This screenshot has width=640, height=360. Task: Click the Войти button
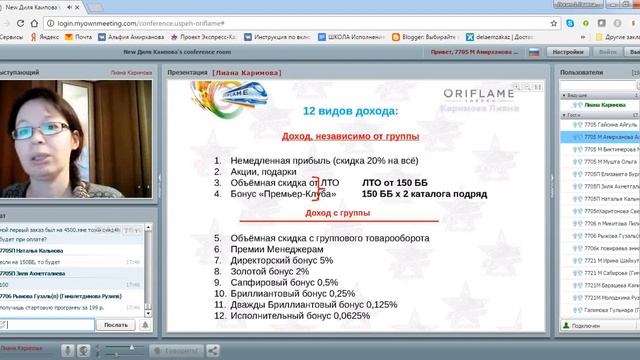click(607, 52)
